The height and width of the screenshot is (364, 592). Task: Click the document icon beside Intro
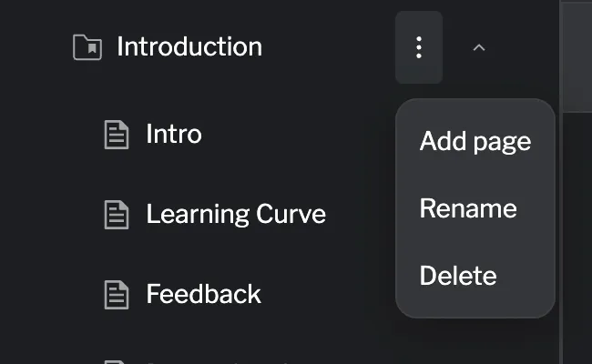(x=116, y=135)
